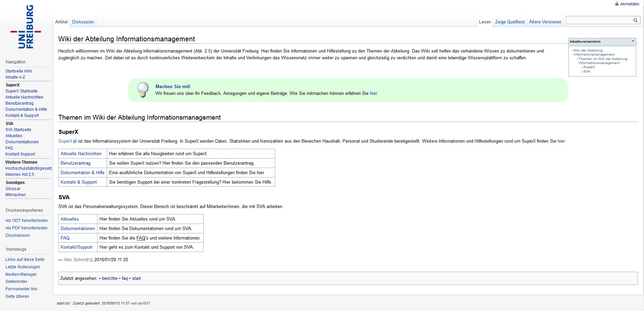Open 'berichte' in recently viewed
The width and height of the screenshot is (644, 311).
[x=110, y=278]
